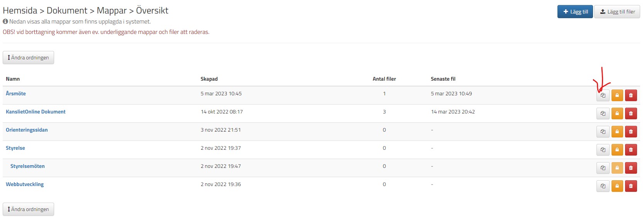Click copy icon for Styrelse folder
The height and width of the screenshot is (220, 644).
point(603,150)
